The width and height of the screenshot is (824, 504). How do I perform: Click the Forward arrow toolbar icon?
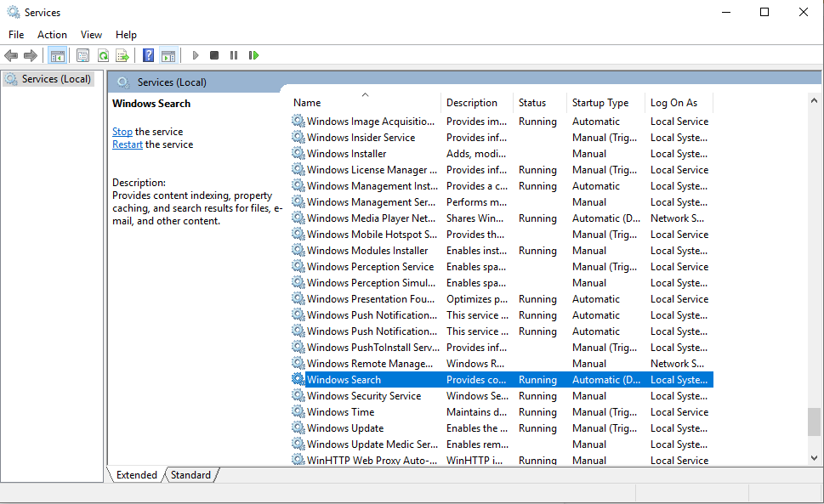click(31, 55)
